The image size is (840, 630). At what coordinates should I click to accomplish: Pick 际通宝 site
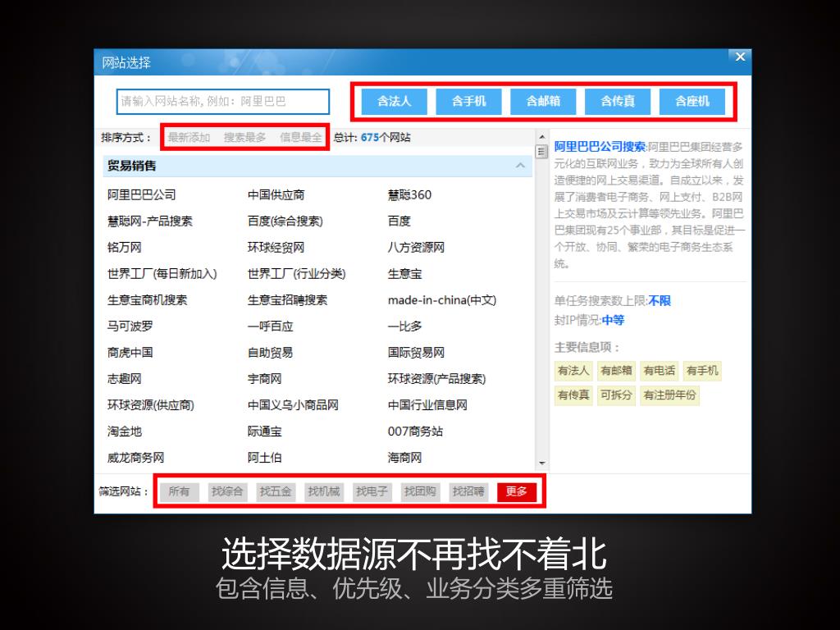pyautogui.click(x=265, y=431)
